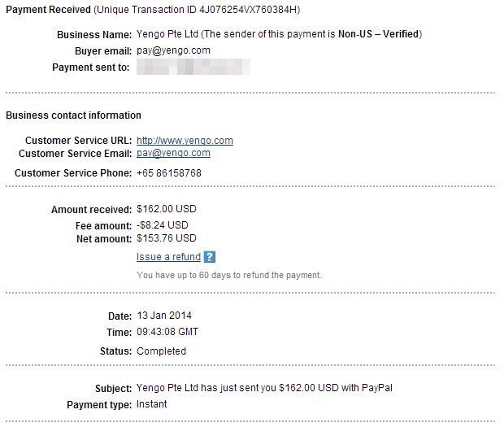The image size is (504, 427).
Task: Click the Fee amount -$8.24 USD value
Action: 163,225
